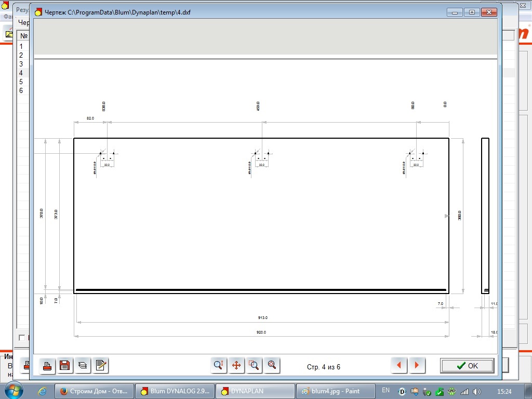Viewport: 532px width, 399px height.
Task: Save the drawing with floppy disk icon
Action: click(65, 366)
